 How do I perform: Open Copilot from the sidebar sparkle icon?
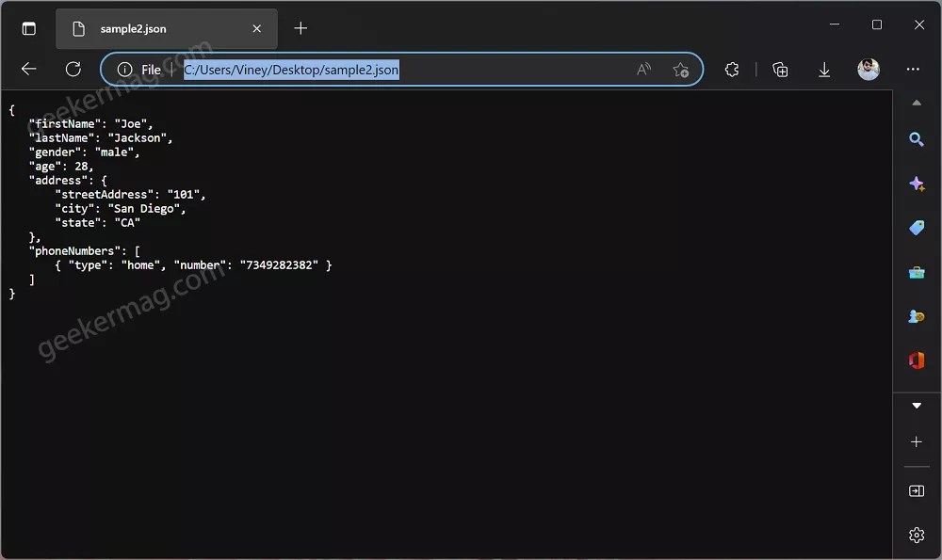pyautogui.click(x=916, y=184)
